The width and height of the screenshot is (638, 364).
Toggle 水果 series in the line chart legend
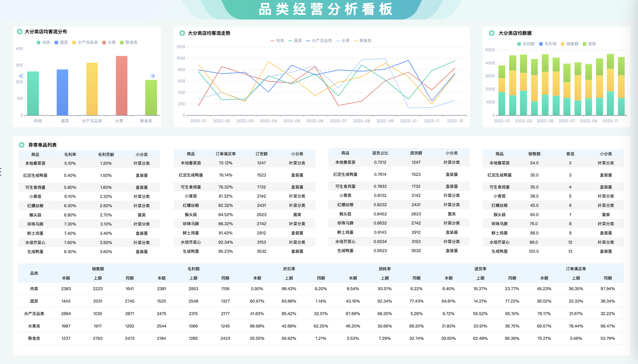(x=343, y=40)
